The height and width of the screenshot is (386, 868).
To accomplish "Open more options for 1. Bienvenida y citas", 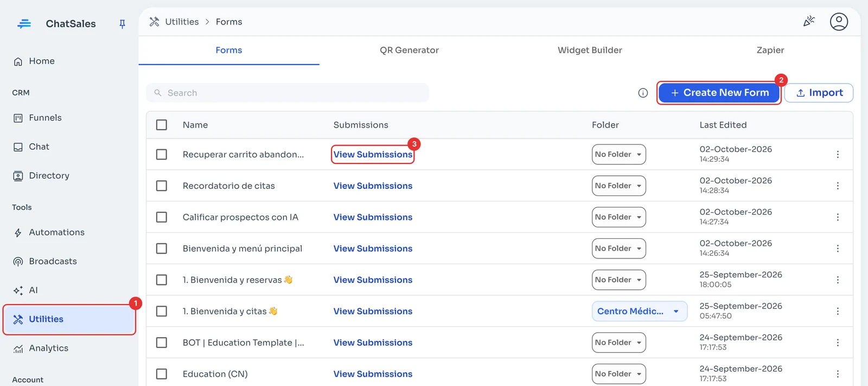I will [x=838, y=311].
